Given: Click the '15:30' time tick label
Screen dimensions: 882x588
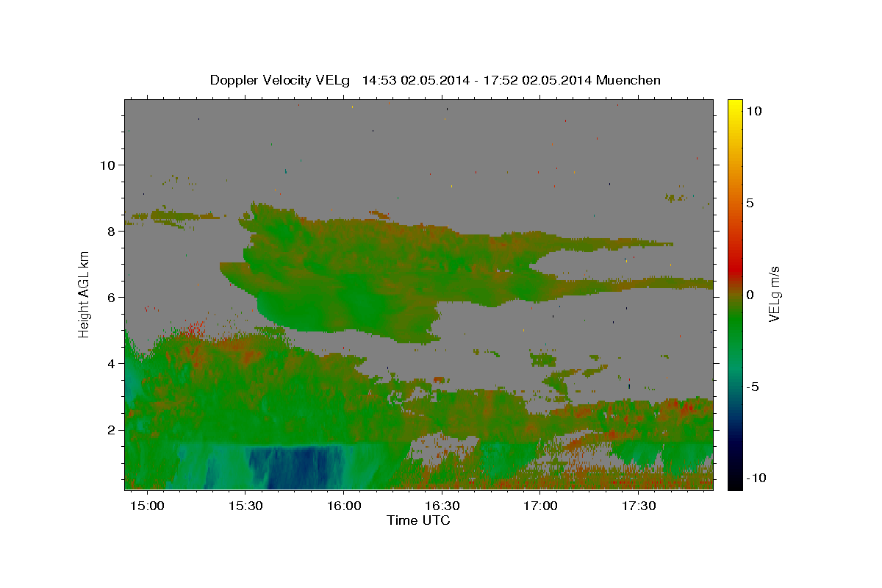Looking at the screenshot, I should [245, 506].
